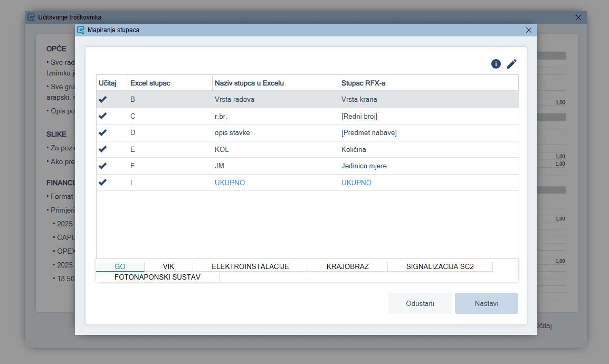Image resolution: width=609 pixels, height=364 pixels.
Task: Click the info icon above the table
Action: (496, 64)
